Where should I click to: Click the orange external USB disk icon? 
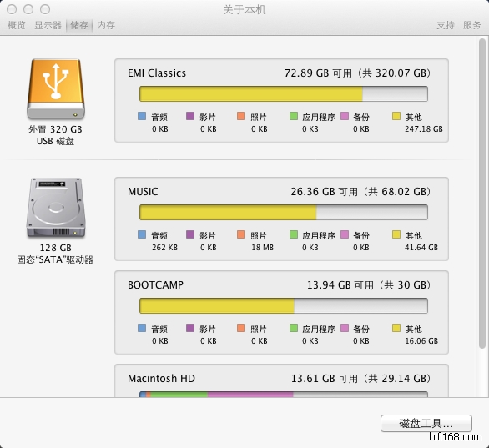pos(56,89)
